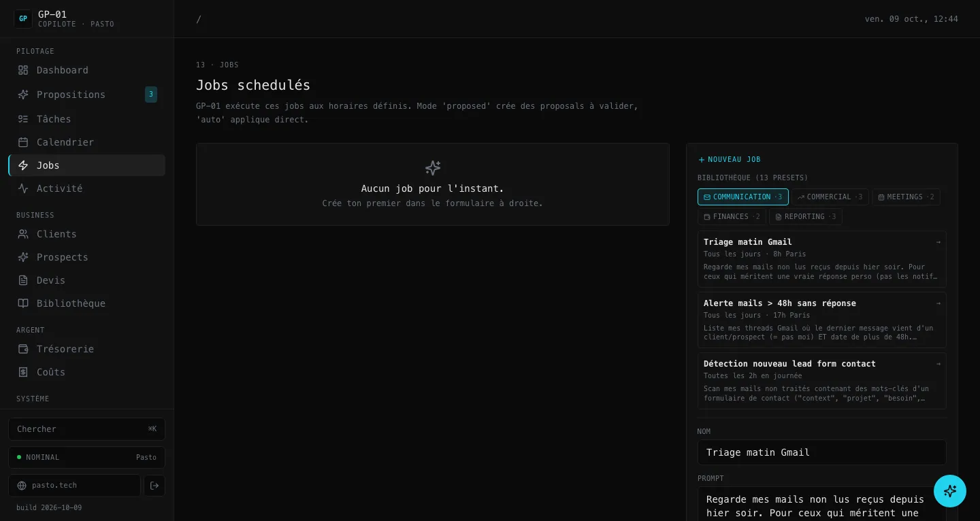
Task: Select Reporting preset category tab
Action: coord(806,216)
